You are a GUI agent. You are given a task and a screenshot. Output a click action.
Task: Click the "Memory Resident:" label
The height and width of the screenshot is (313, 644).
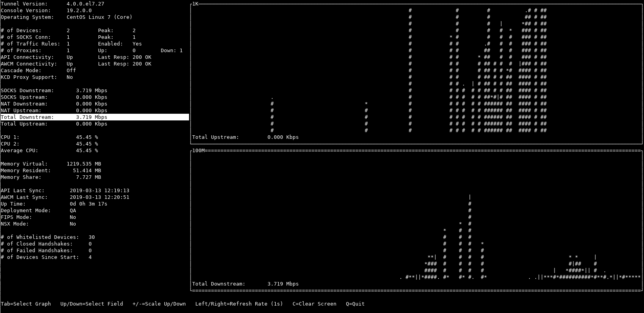(x=26, y=171)
